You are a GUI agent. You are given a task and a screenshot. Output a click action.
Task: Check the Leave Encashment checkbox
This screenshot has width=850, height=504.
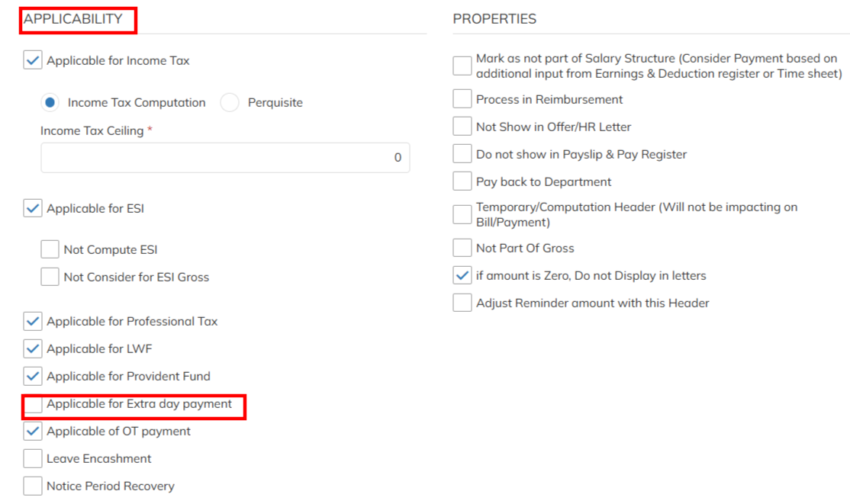pos(33,459)
